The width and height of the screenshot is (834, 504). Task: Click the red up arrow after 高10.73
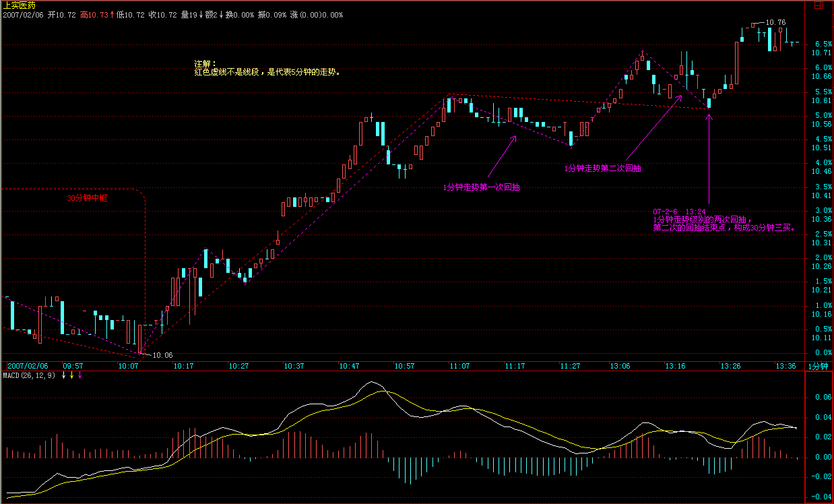click(111, 14)
